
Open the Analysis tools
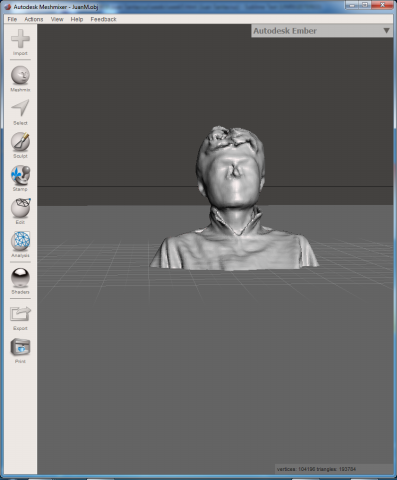coord(20,244)
